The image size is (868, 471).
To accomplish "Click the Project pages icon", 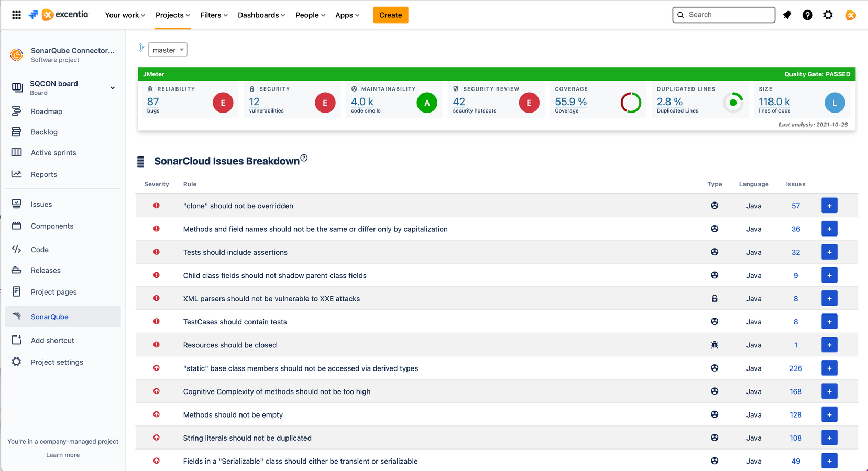I will click(x=17, y=291).
